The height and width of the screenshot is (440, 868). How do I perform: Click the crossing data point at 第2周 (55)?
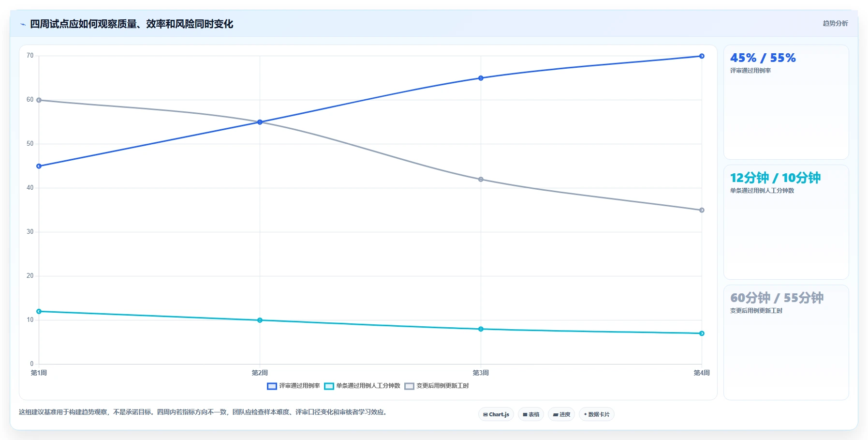click(260, 122)
